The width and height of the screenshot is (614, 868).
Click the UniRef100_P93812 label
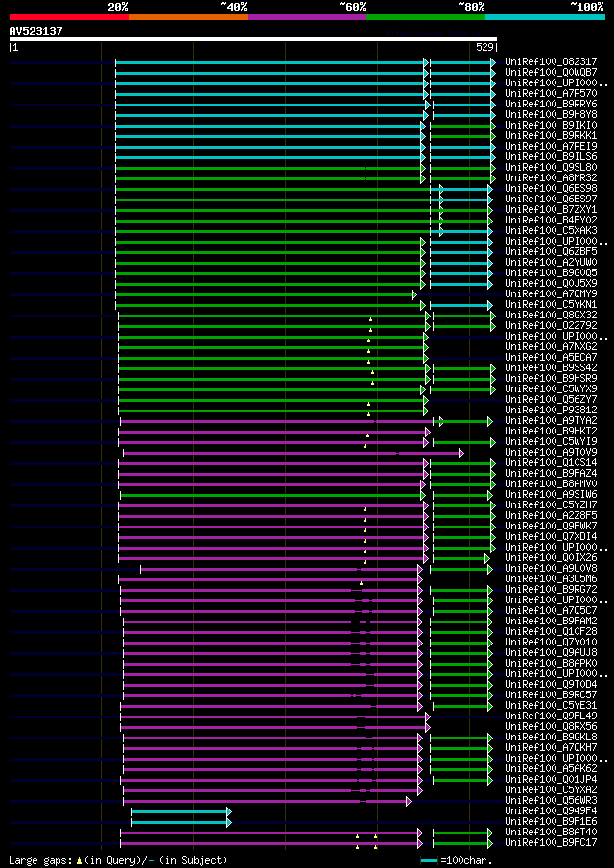[x=551, y=410]
